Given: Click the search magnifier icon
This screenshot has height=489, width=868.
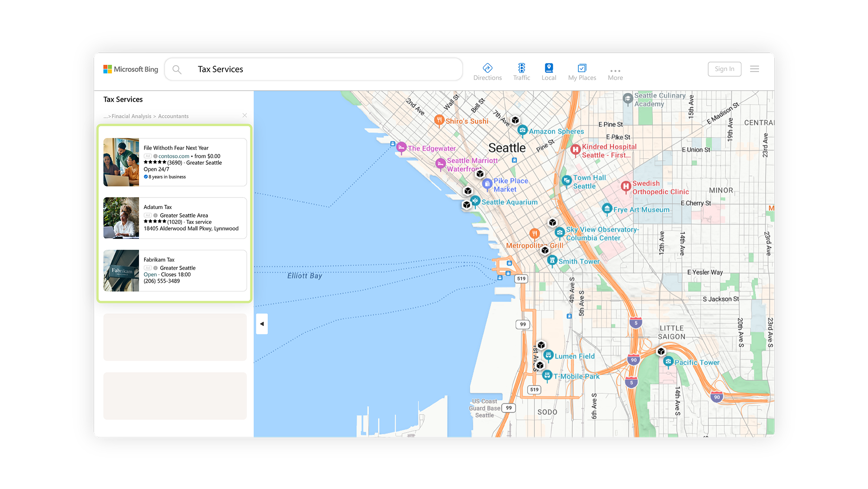Looking at the screenshot, I should (177, 70).
